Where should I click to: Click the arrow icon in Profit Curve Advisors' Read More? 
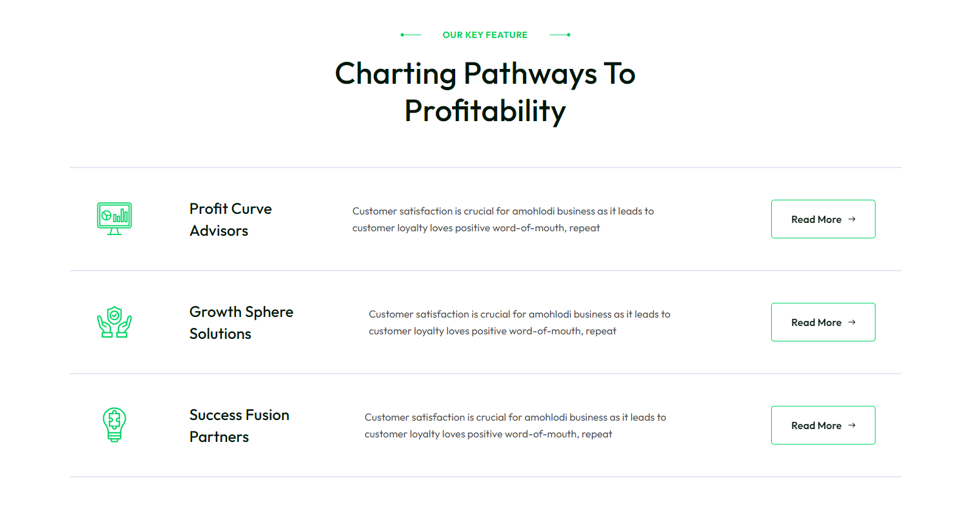(852, 219)
